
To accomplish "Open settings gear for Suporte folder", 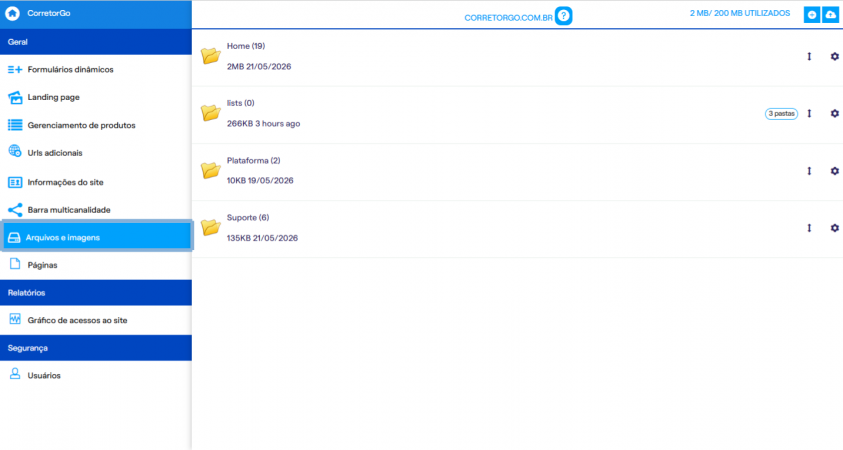I will 834,228.
